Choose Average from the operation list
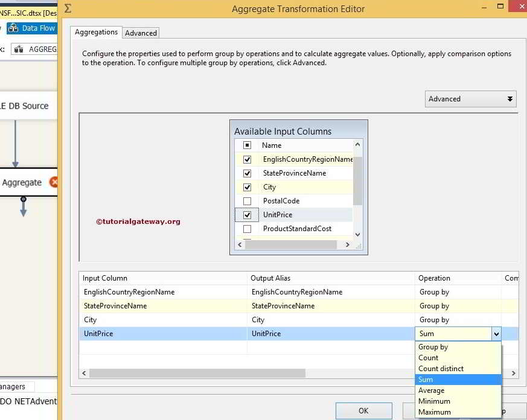 tap(432, 390)
